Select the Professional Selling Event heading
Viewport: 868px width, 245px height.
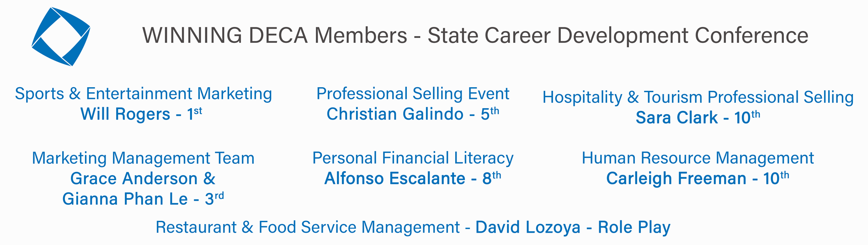point(412,94)
